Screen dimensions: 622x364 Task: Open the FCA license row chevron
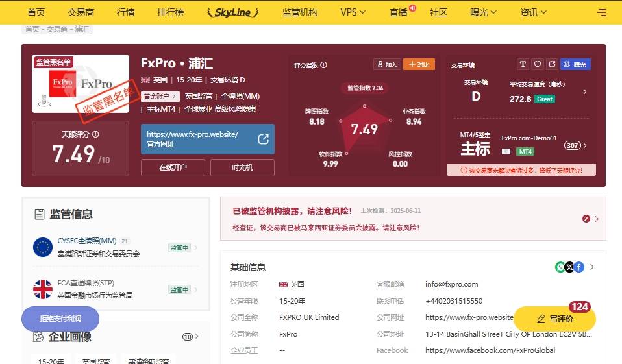pos(196,289)
